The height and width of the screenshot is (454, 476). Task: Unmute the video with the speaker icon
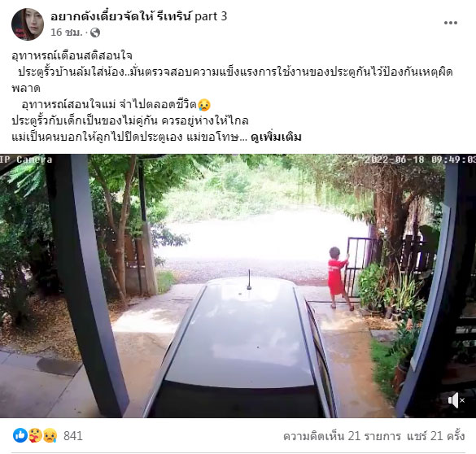tap(456, 400)
